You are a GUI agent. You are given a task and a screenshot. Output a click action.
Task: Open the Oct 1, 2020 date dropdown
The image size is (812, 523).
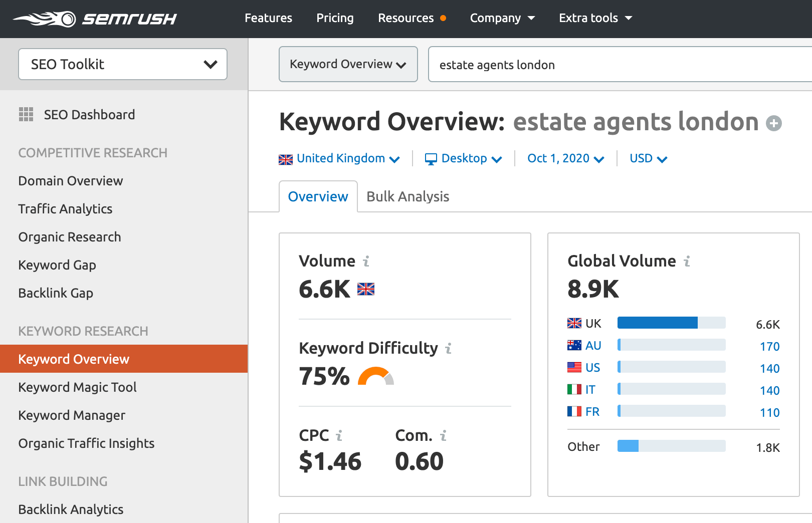[566, 159]
